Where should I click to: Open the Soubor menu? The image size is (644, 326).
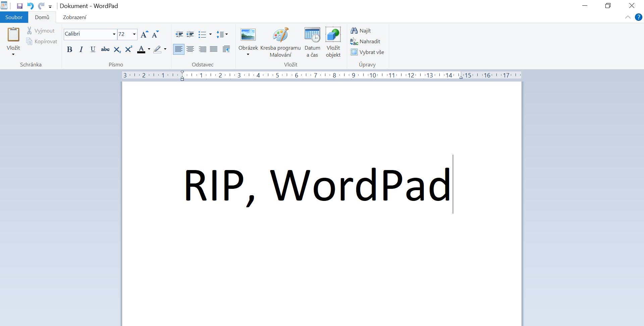coord(14,17)
